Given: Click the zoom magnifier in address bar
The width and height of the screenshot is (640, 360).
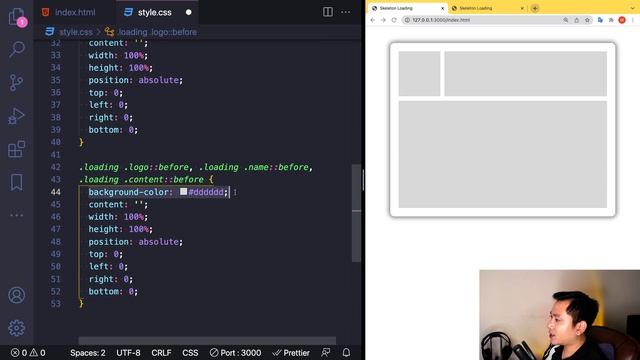Looking at the screenshot, I should point(566,20).
